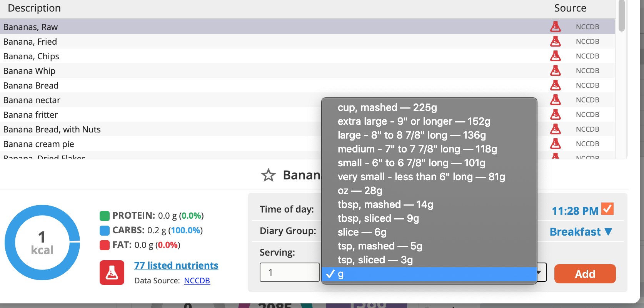Click the search results vertical scrollbar
Viewport: 644px width, 308px height.
click(621, 16)
